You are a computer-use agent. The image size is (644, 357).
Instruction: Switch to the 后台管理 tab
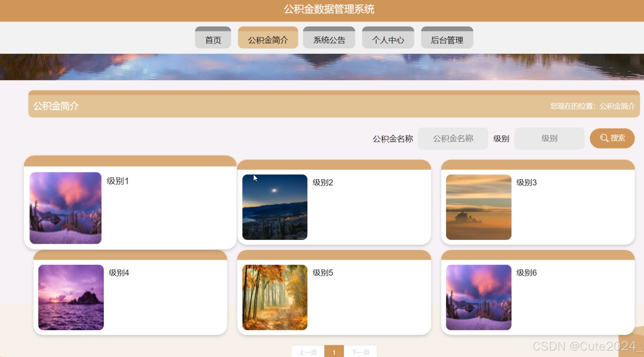pyautogui.click(x=447, y=40)
